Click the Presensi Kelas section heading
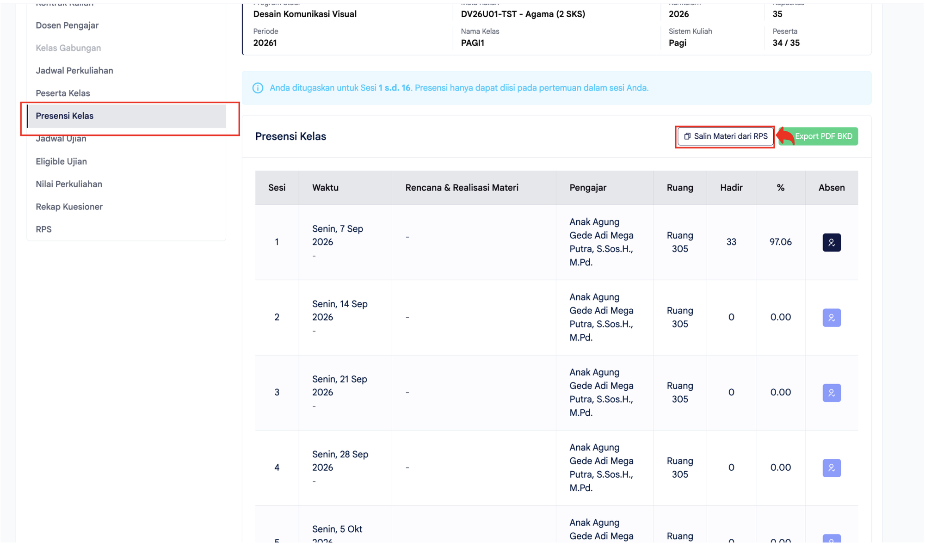Image resolution: width=925 pixels, height=560 pixels. pos(290,136)
